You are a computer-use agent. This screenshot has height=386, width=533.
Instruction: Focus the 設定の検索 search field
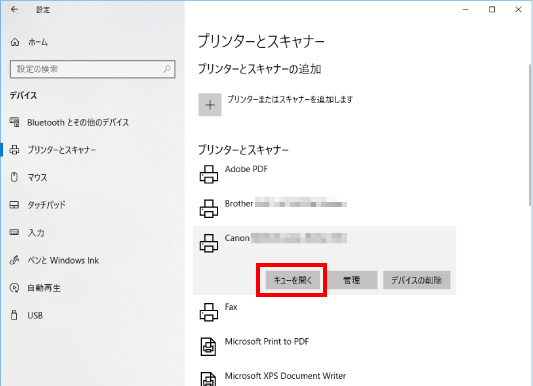tap(92, 69)
